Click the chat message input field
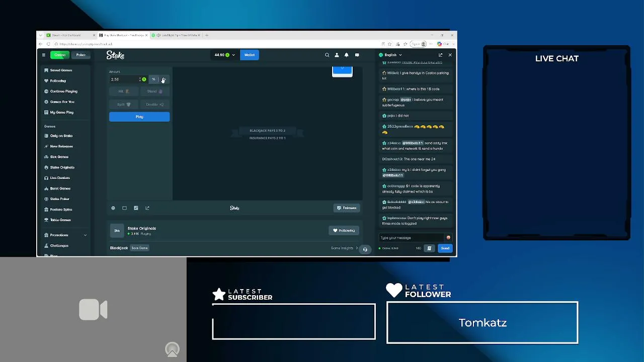644x362 pixels. [413, 238]
